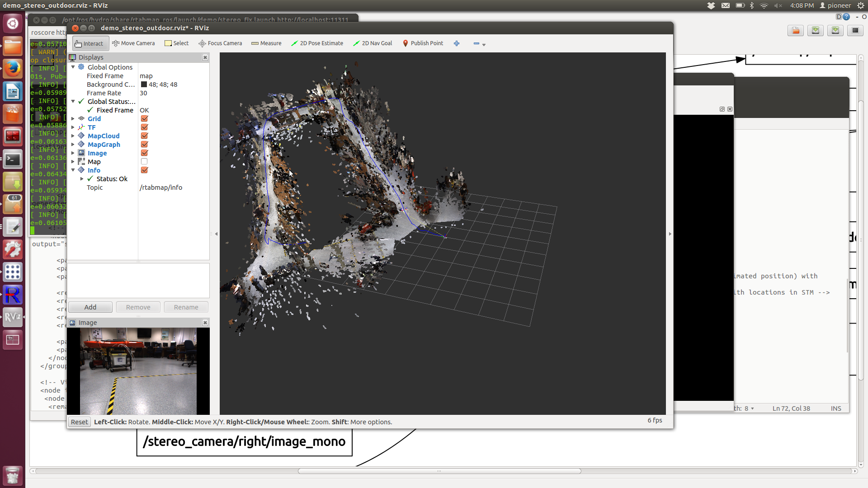Open the toolbar minus dropdown arrow
Image resolution: width=868 pixels, height=488 pixels.
(484, 45)
